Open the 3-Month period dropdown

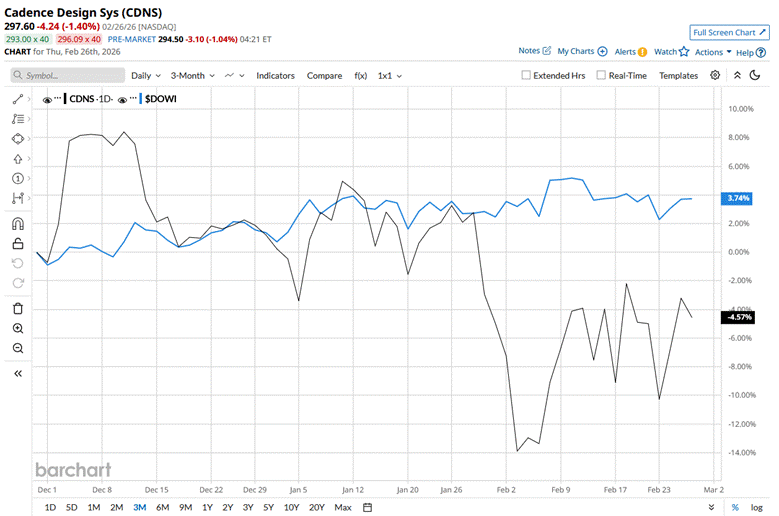pyautogui.click(x=193, y=75)
